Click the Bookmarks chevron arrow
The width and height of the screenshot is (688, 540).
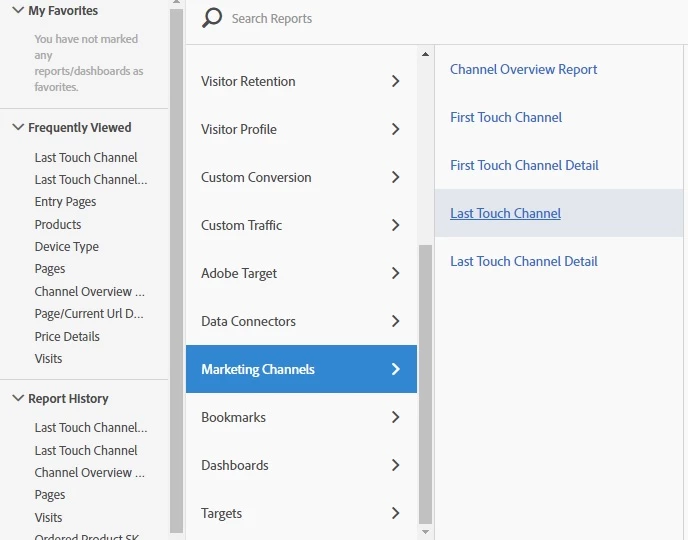(396, 417)
